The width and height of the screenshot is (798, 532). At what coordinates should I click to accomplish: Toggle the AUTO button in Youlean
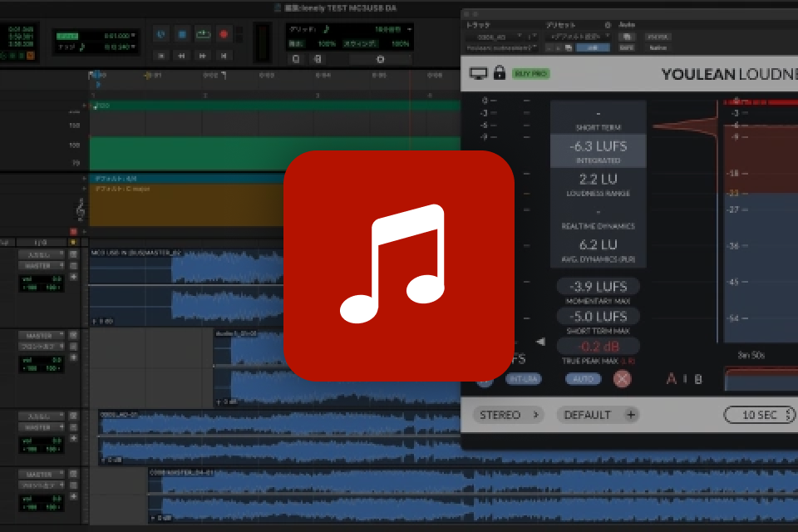[584, 379]
